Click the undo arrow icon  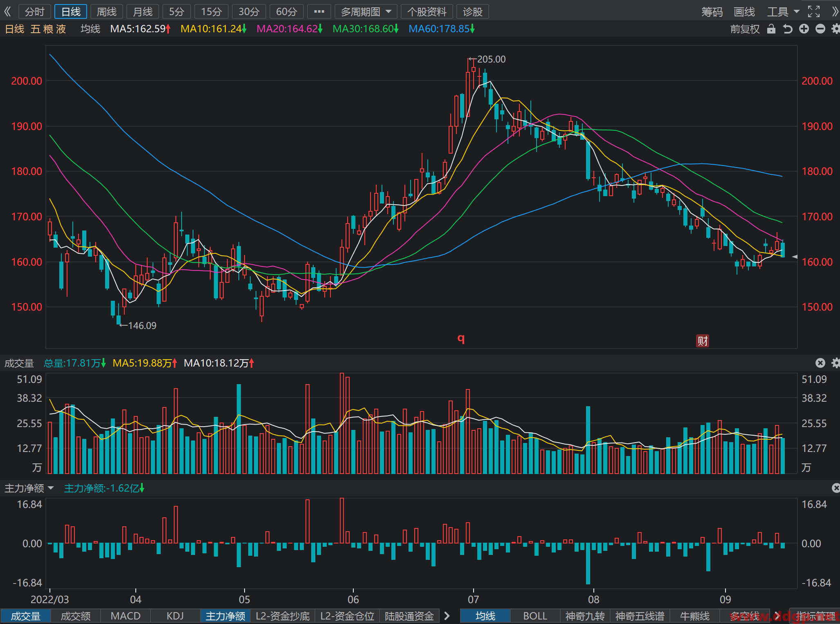pos(787,29)
